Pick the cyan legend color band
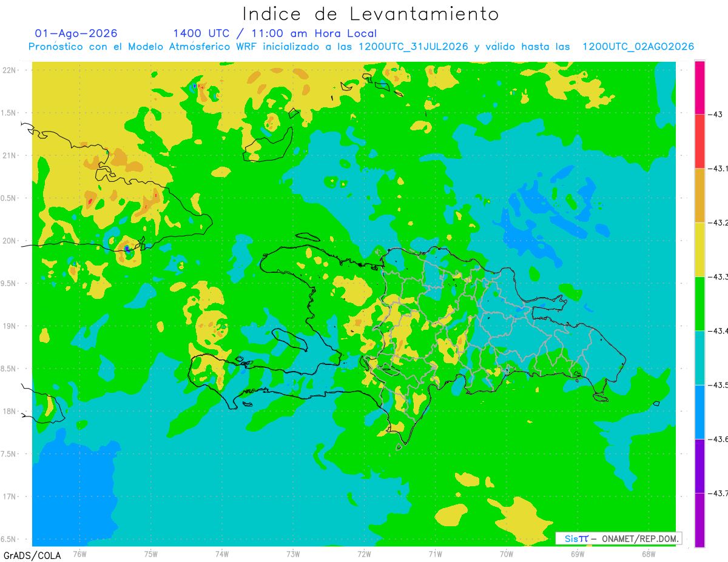Viewport: 728px width, 562px height. pyautogui.click(x=699, y=358)
